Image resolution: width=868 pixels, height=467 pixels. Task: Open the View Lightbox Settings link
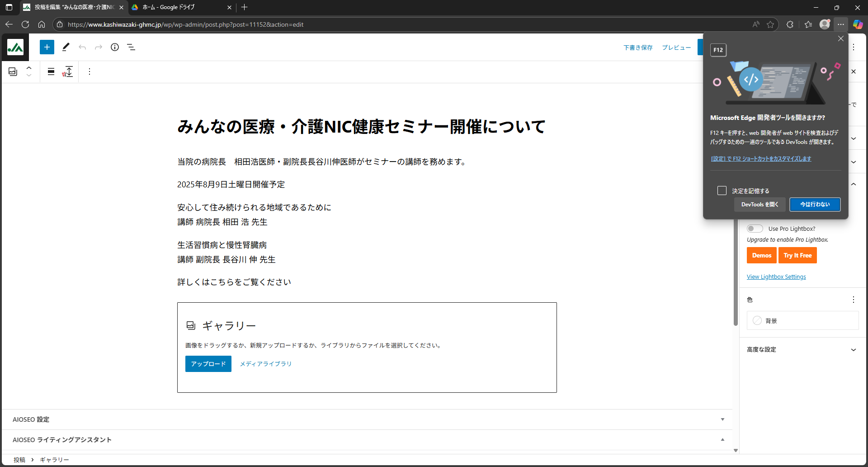point(776,277)
